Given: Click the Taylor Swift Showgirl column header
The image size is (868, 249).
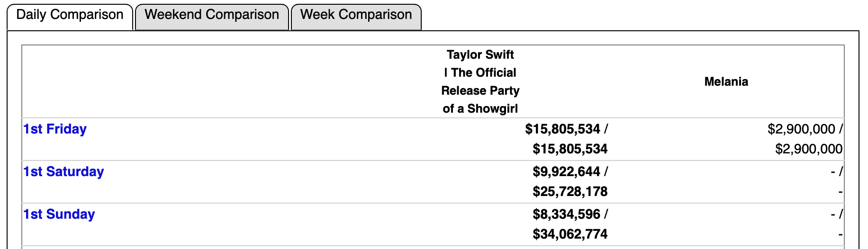Looking at the screenshot, I should click(480, 81).
